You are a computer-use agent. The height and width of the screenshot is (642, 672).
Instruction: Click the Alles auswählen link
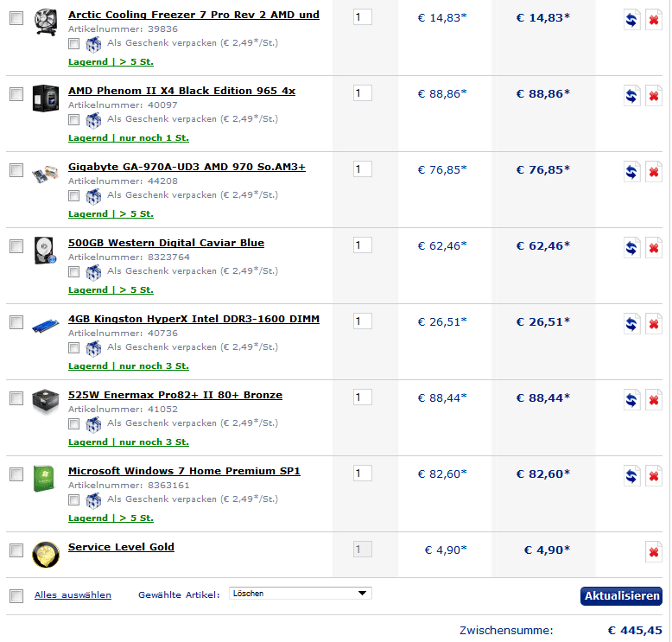[73, 594]
